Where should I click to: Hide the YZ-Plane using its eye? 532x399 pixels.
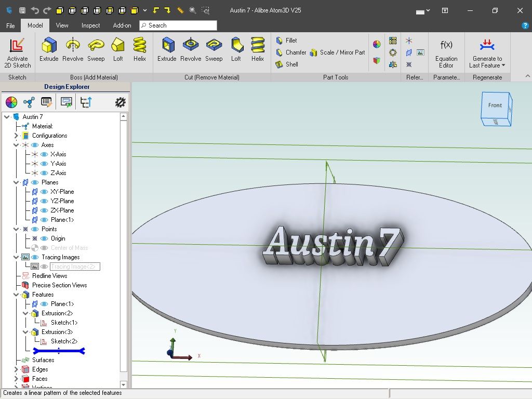[x=44, y=201]
